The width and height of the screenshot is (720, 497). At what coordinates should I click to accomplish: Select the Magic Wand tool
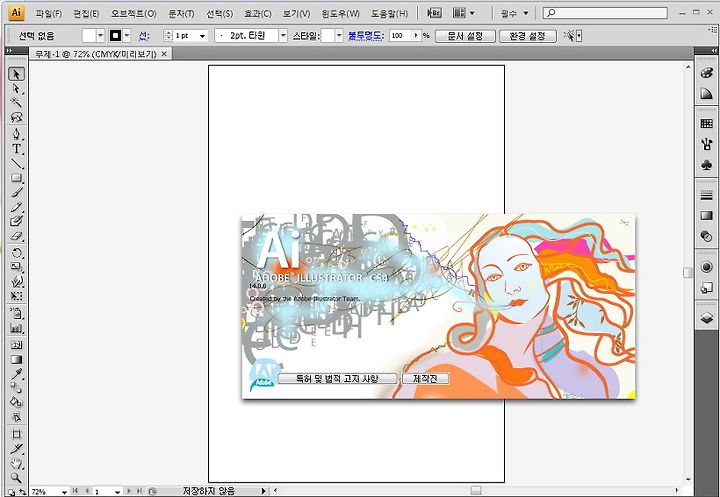pyautogui.click(x=16, y=102)
